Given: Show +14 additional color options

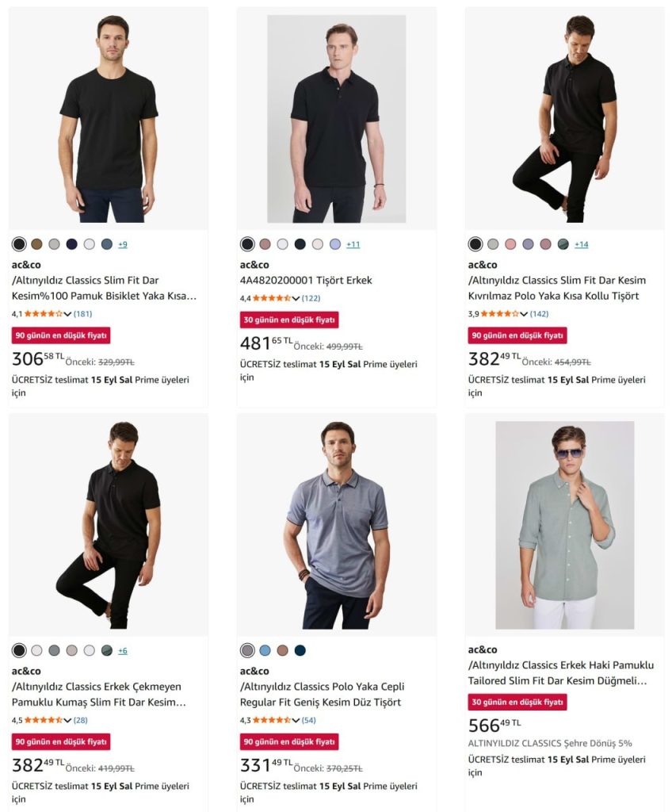Looking at the screenshot, I should point(582,244).
